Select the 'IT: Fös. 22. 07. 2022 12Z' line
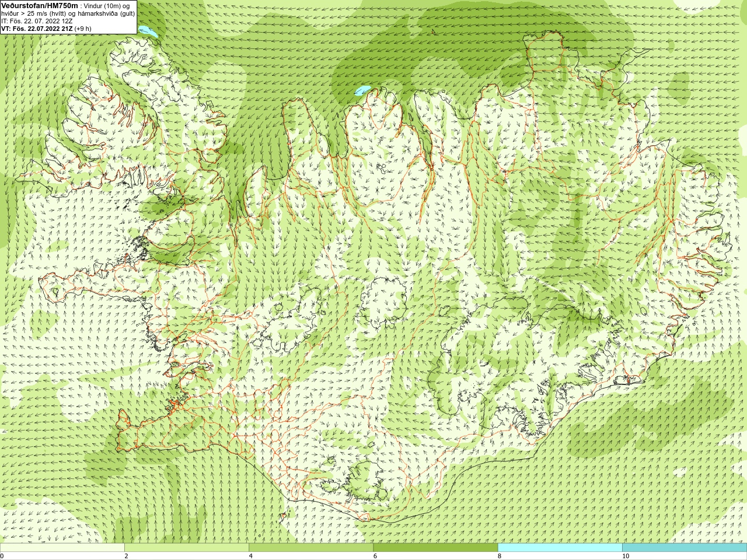The image size is (747, 560). [x=37, y=21]
